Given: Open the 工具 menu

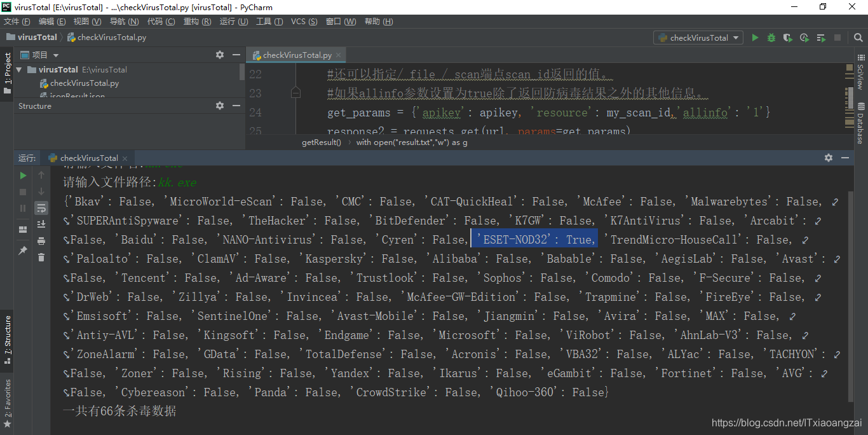Looking at the screenshot, I should click(269, 22).
